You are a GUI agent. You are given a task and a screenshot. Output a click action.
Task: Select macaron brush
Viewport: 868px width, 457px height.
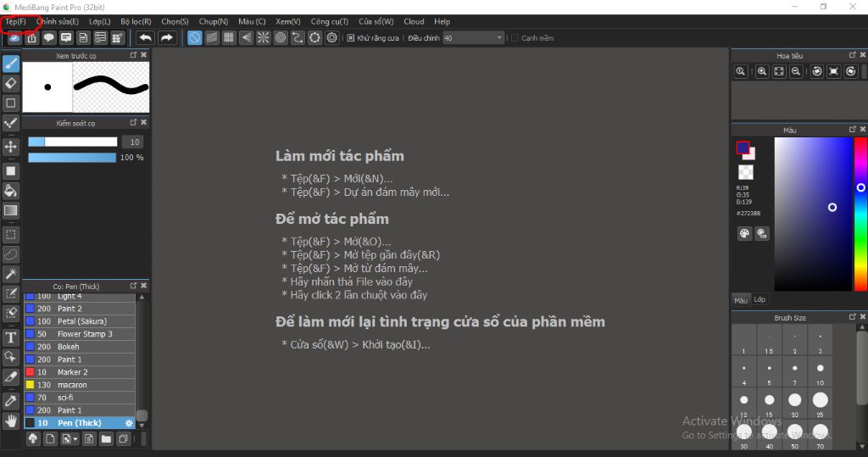tap(80, 385)
